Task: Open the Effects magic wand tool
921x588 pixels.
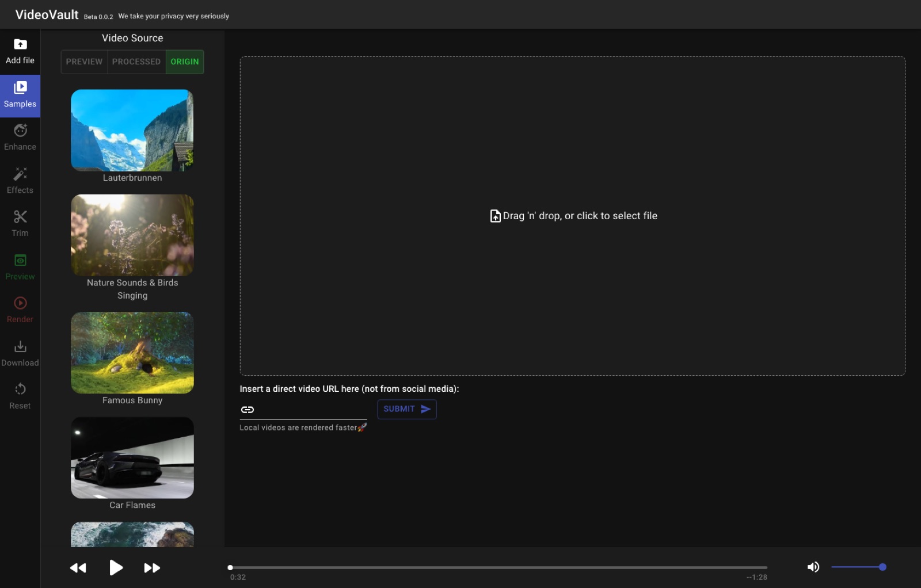Action: click(20, 181)
